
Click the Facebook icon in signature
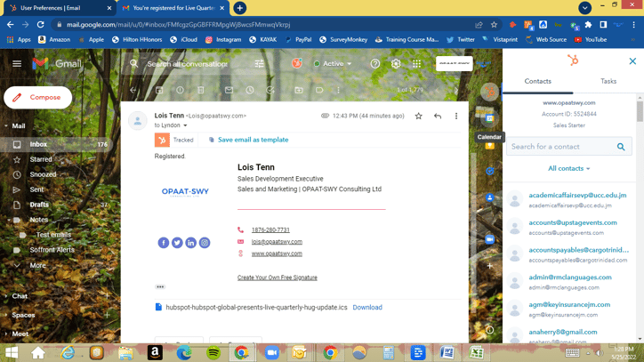tap(164, 243)
